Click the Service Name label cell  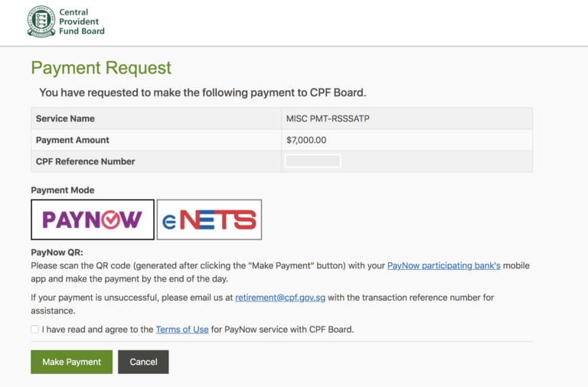65,119
